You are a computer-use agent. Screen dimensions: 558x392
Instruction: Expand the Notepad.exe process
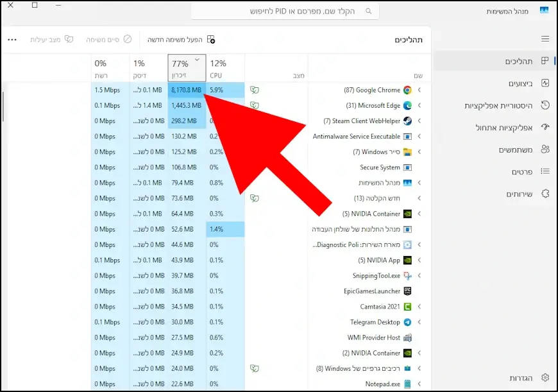pos(419,384)
